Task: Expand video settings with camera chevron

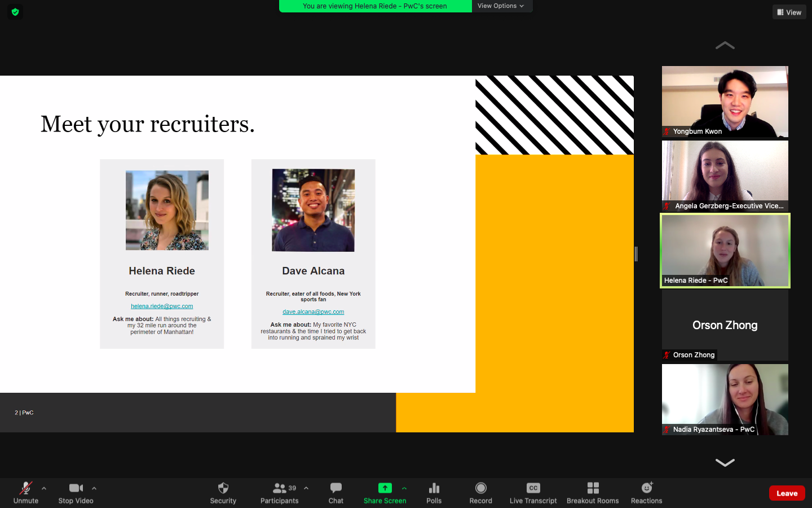Action: coord(94,489)
